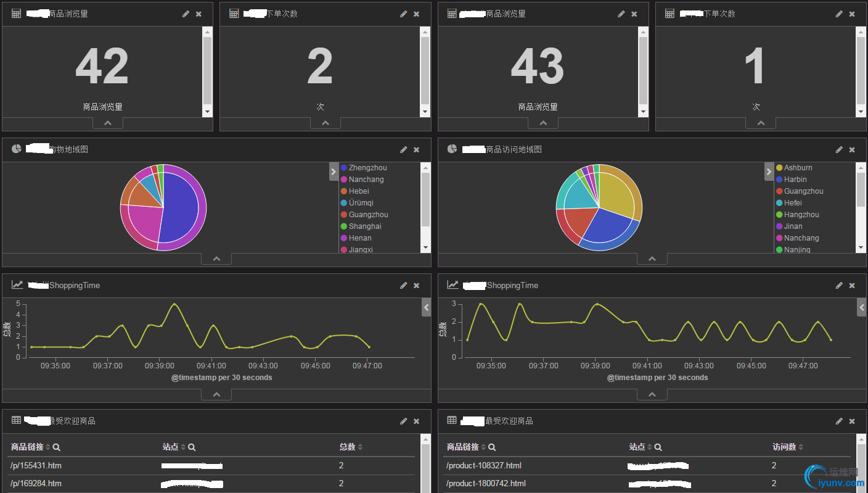Open bottom chevron under chart peaking at 5
The image size is (868, 493).
point(216,395)
